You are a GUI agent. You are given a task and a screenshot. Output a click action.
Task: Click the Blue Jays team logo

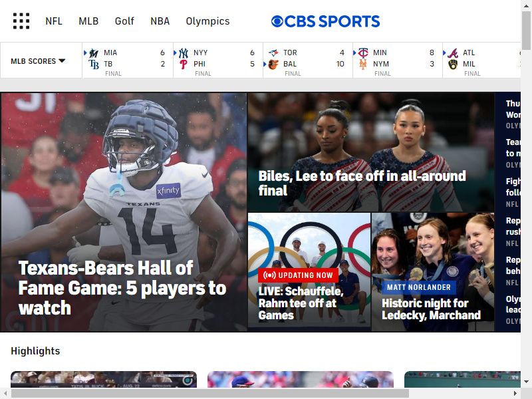tap(273, 53)
